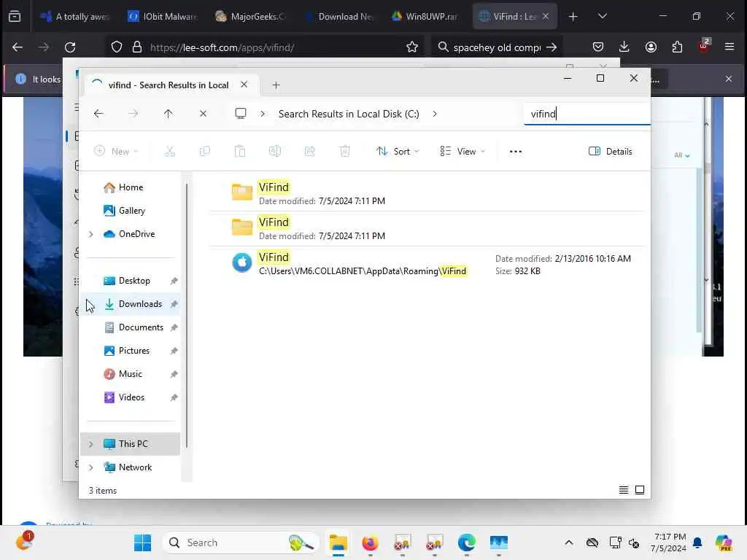Open the Music quick access folder
Screen dimensions: 747x560
click(131, 374)
